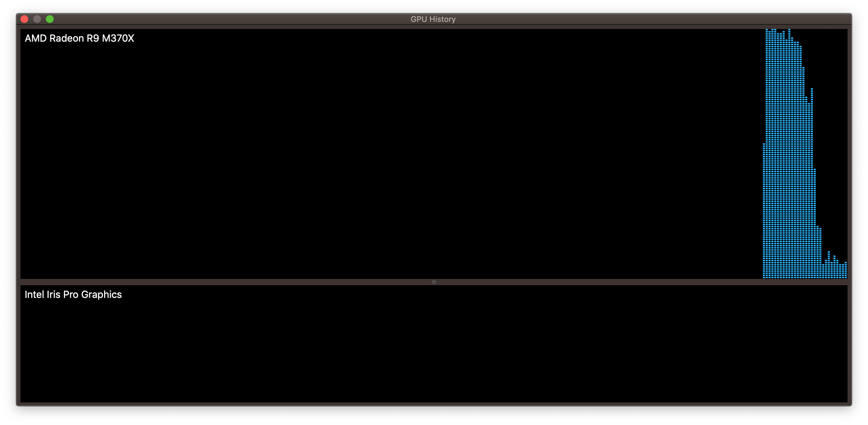Click the splitter dot between GPU panels

[434, 282]
